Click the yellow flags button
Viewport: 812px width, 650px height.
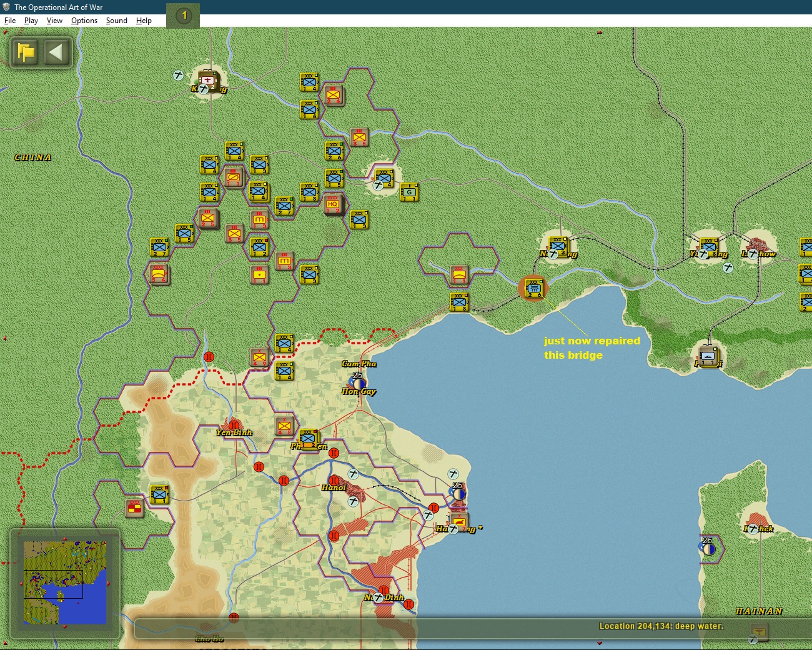[x=26, y=52]
